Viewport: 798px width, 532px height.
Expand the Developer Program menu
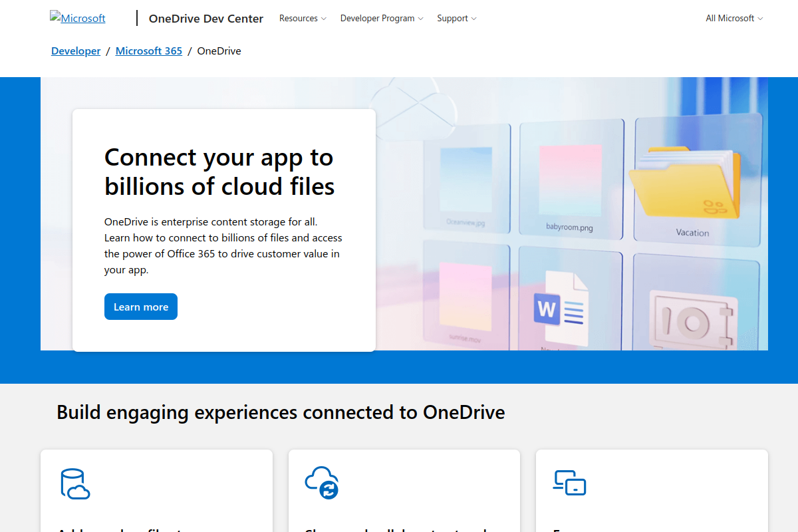(382, 19)
